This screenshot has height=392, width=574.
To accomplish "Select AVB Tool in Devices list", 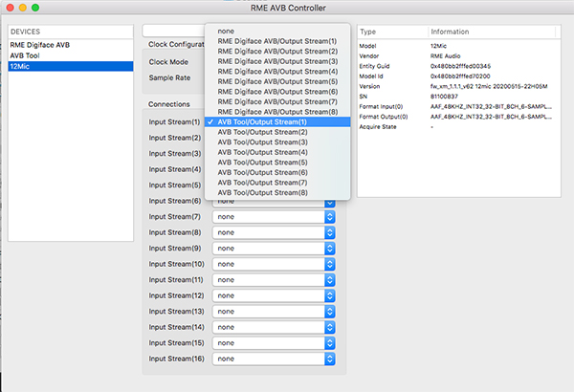I will tap(71, 55).
